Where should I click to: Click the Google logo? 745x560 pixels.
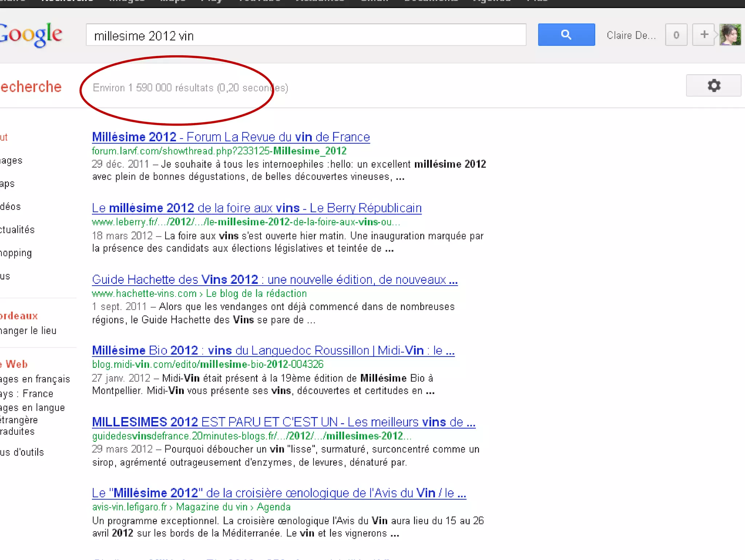tap(31, 35)
